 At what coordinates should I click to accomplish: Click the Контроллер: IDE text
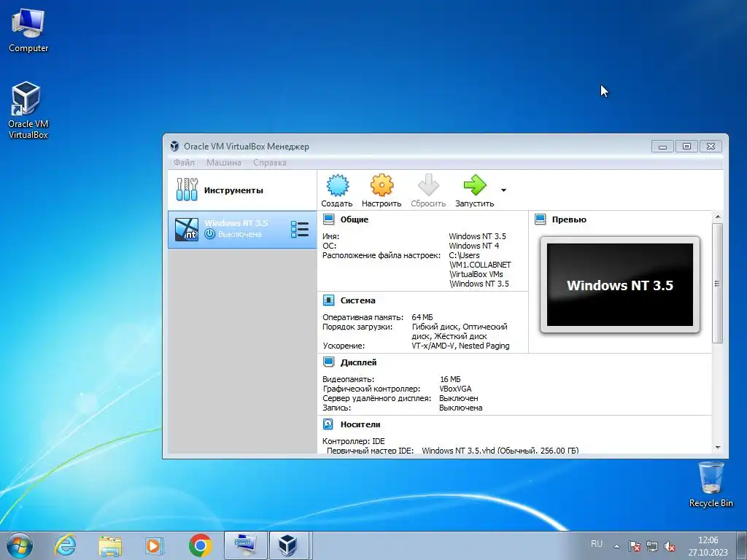(x=354, y=441)
